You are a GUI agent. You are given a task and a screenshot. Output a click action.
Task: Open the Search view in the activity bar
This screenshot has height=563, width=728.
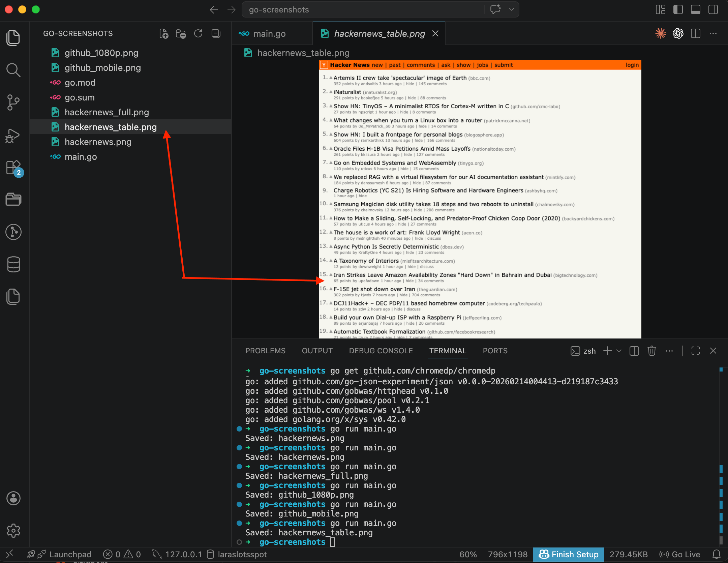(13, 70)
